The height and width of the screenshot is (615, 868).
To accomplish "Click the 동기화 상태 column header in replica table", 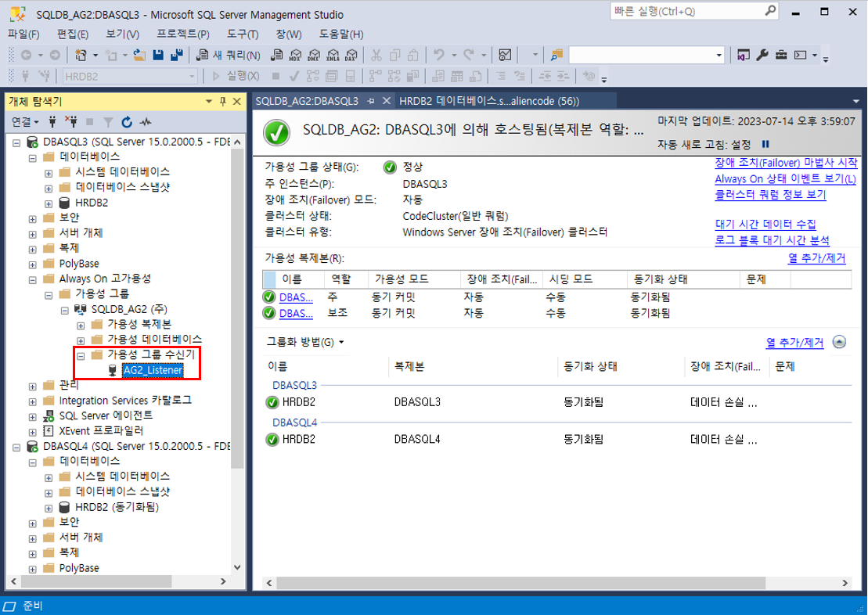I will [683, 279].
